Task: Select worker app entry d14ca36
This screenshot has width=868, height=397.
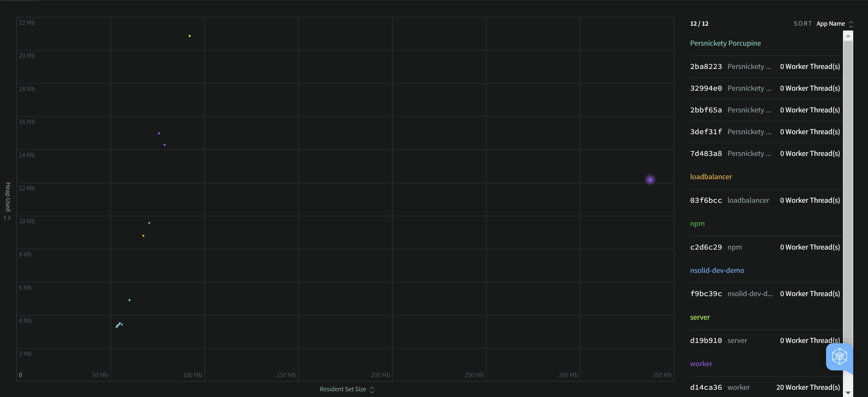Action: 706,386
